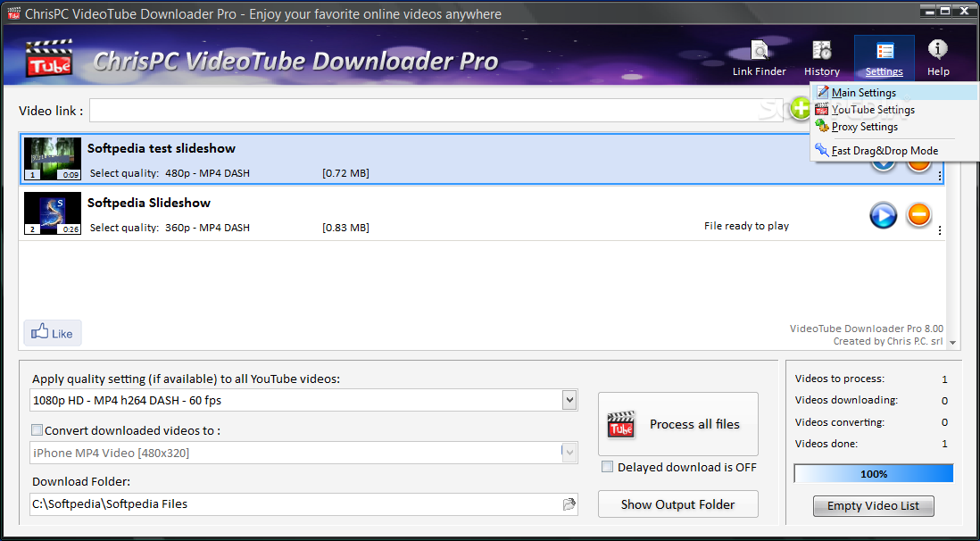Click Process all files button
Viewport: 980px width, 541px height.
[x=678, y=424]
